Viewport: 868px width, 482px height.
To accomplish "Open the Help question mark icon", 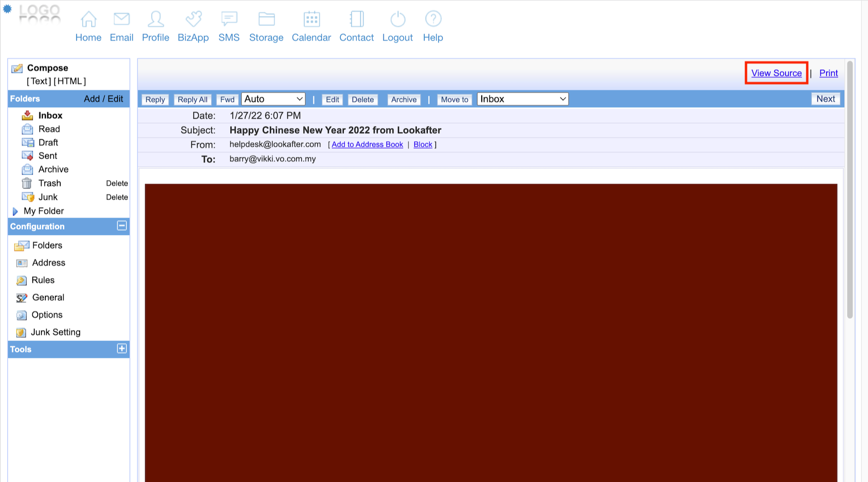I will pos(433,19).
